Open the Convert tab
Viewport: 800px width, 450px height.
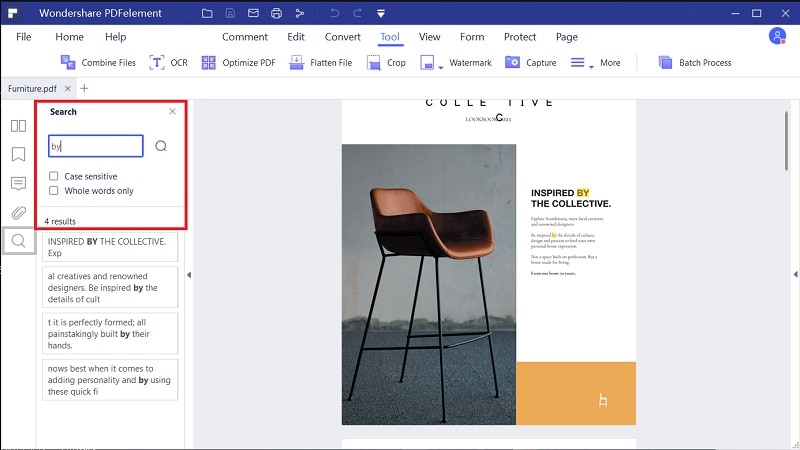(x=342, y=37)
